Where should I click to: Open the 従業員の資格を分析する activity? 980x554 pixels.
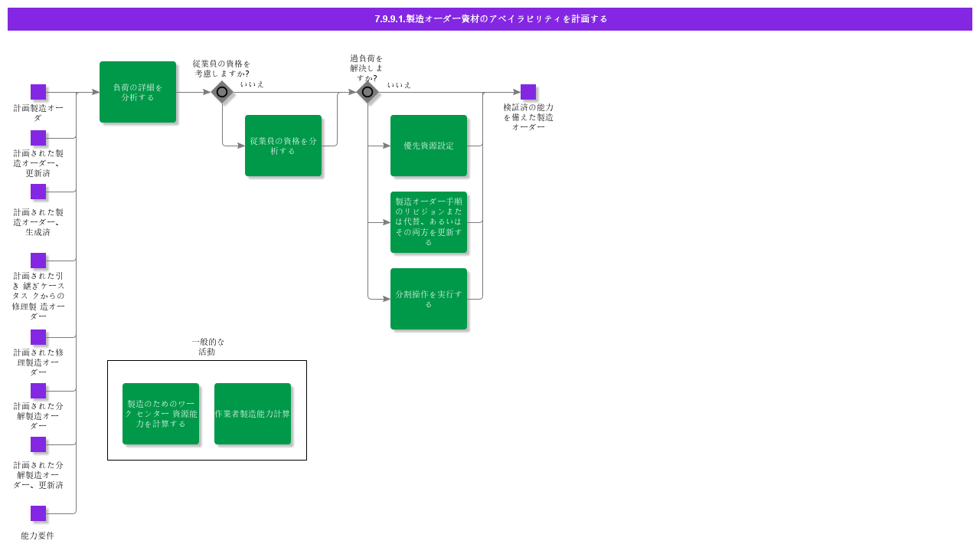click(283, 145)
